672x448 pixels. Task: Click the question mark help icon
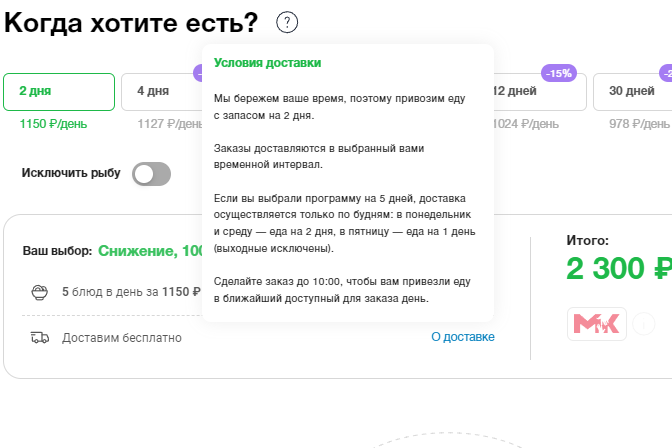coord(287,22)
